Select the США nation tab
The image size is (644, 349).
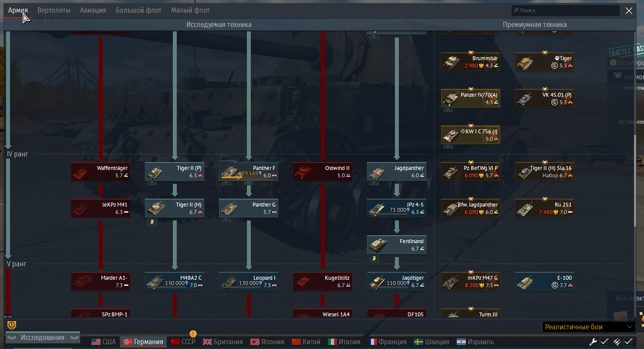point(104,342)
